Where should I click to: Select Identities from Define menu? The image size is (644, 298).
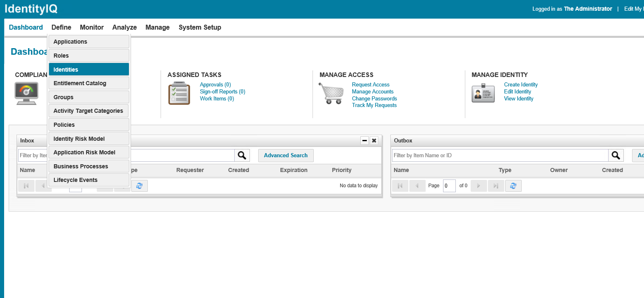[x=89, y=70]
